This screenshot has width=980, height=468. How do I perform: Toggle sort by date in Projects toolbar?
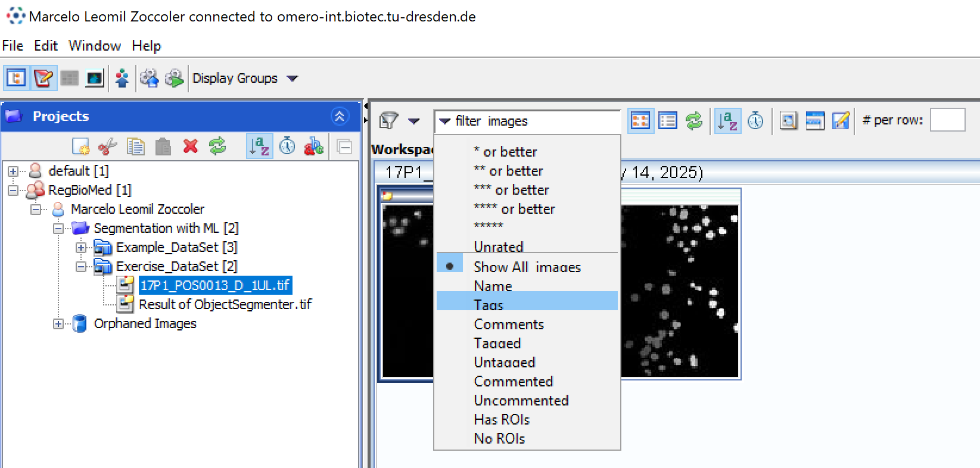pyautogui.click(x=287, y=146)
